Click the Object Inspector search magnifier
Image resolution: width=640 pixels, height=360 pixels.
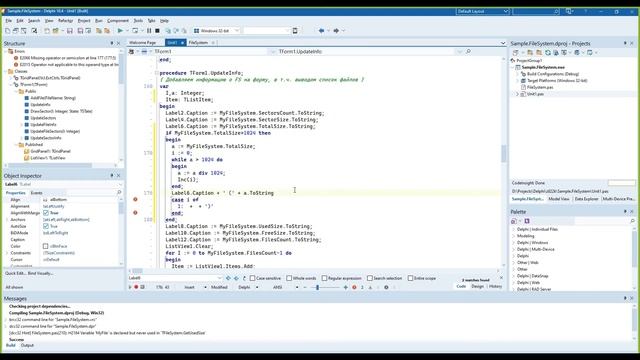(x=119, y=192)
